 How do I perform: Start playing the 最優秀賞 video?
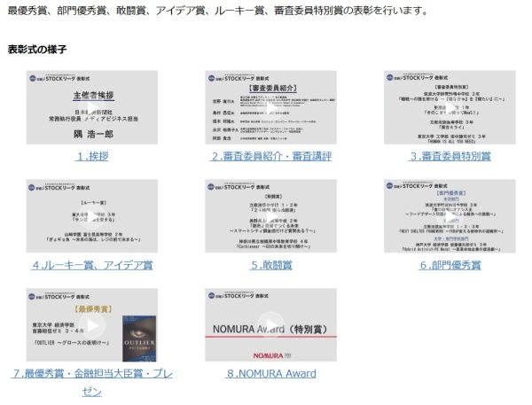click(92, 325)
